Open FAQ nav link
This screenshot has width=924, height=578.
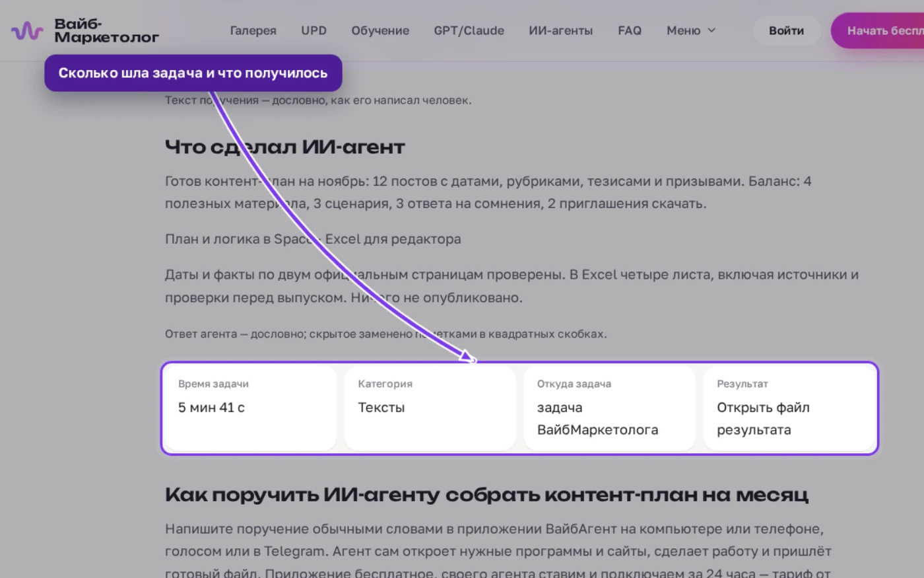pyautogui.click(x=630, y=30)
